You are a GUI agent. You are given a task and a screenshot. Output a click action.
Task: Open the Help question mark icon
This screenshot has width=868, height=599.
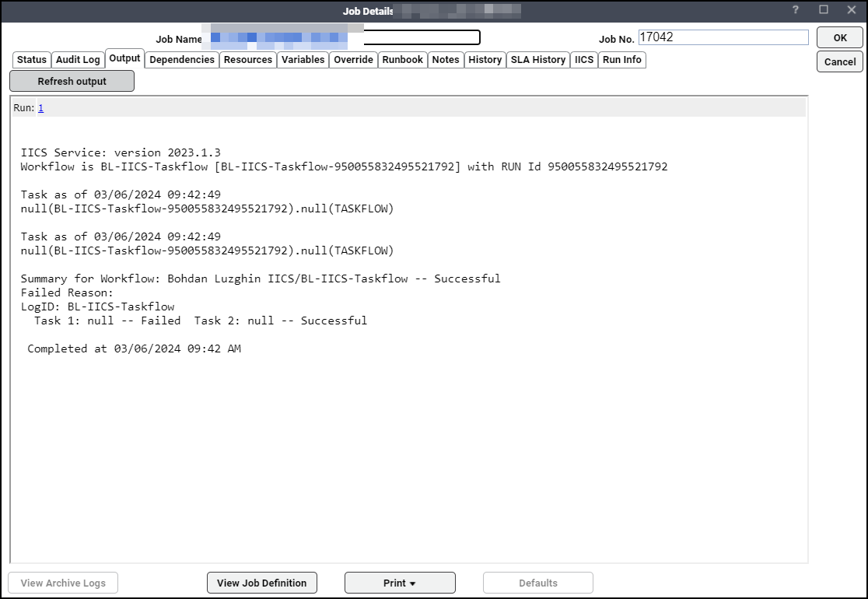(796, 10)
